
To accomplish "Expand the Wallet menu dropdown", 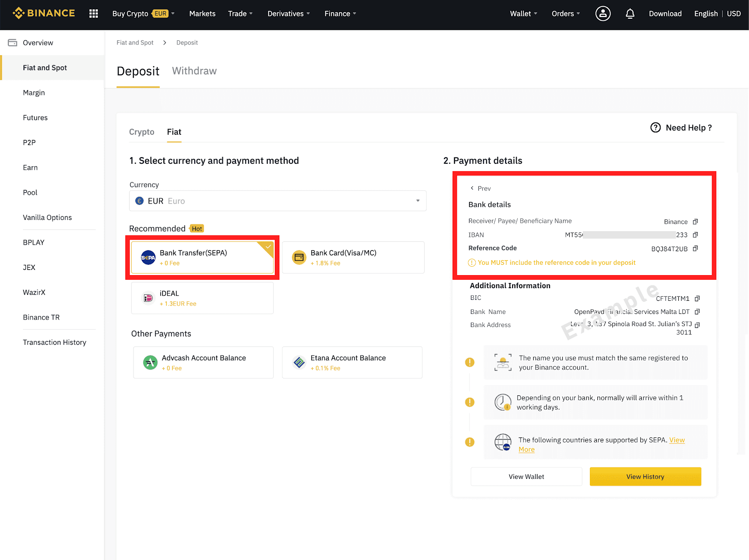I will [523, 14].
